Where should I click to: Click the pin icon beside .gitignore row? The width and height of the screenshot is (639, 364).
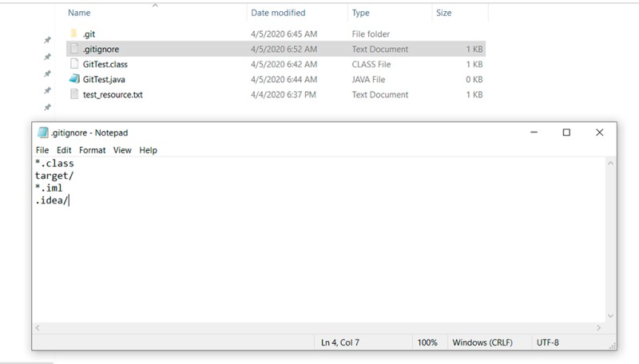coord(47,57)
